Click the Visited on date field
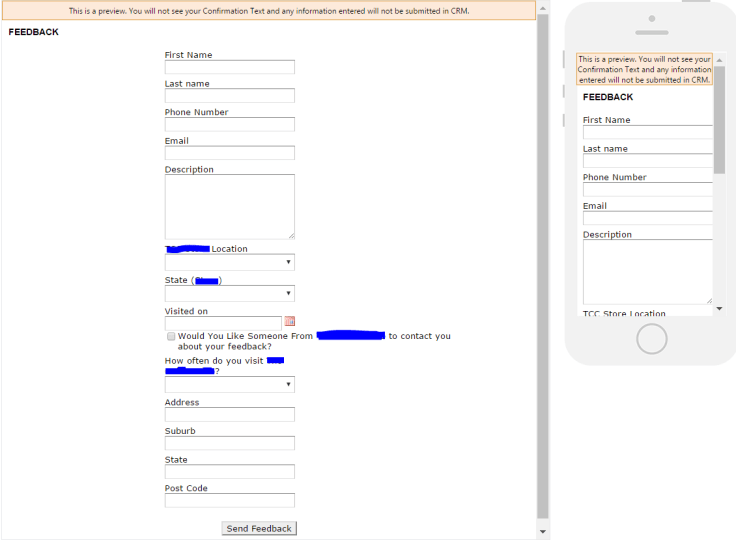 click(x=223, y=323)
